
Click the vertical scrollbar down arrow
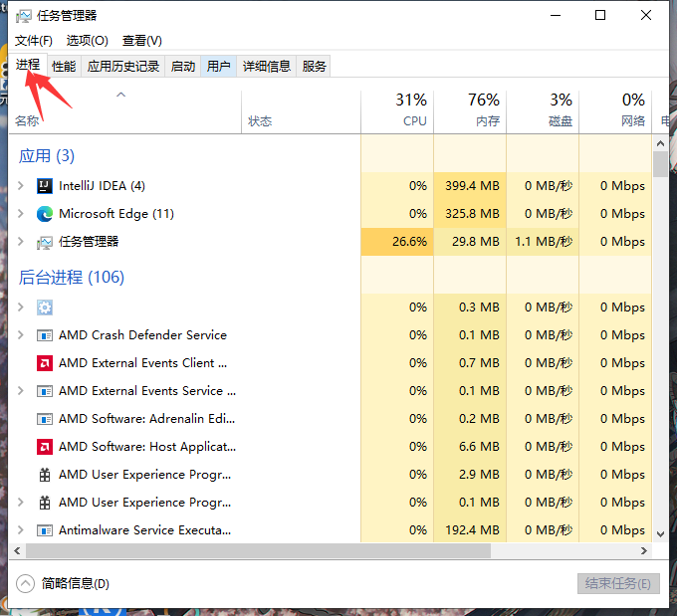pos(660,534)
